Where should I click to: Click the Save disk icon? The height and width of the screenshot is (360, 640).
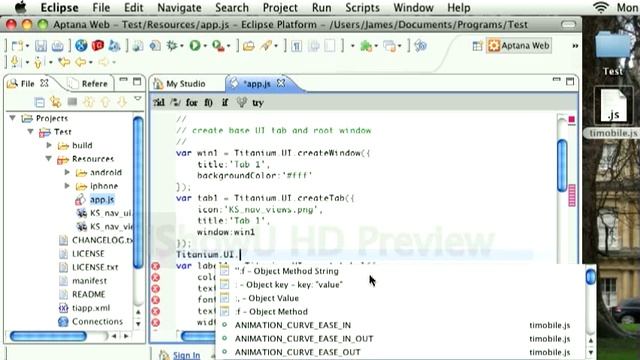pyautogui.click(x=41, y=46)
